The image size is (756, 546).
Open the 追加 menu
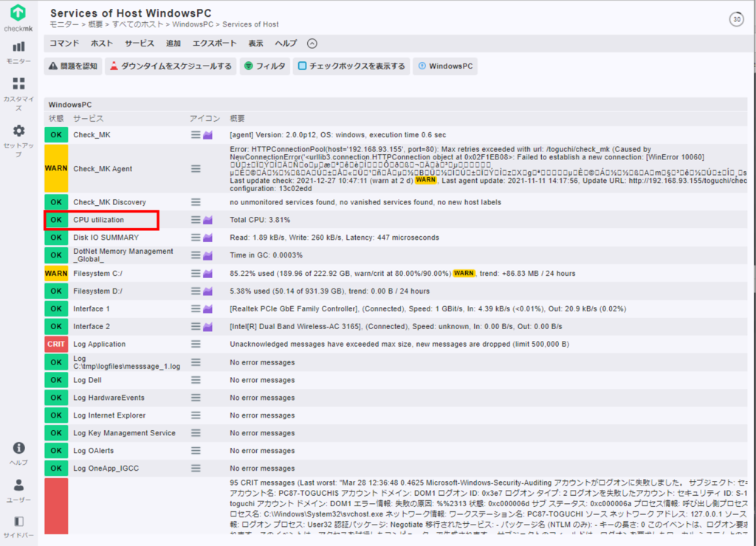173,44
